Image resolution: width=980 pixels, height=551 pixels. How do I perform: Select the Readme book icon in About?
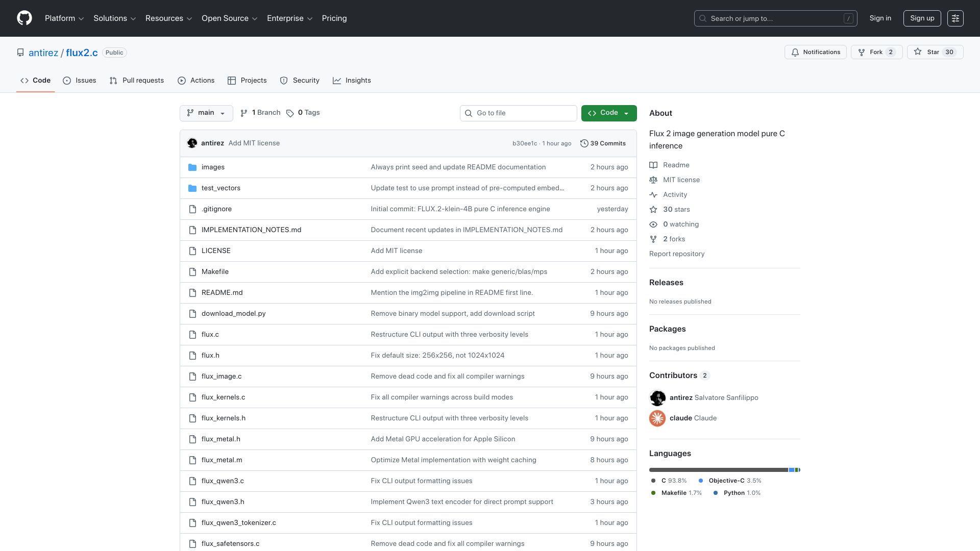click(x=653, y=165)
